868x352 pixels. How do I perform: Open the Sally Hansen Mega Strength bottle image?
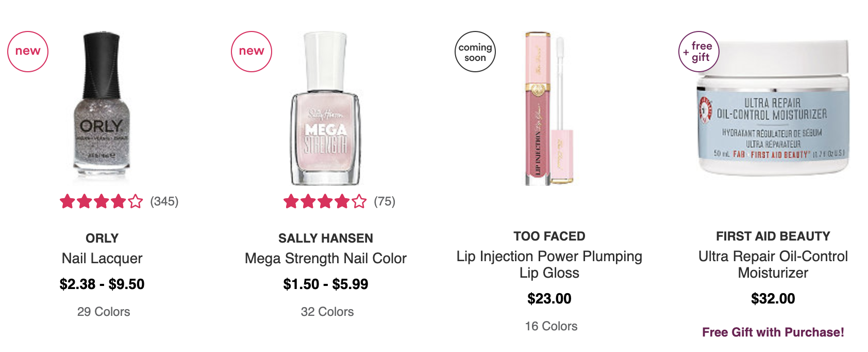[325, 107]
